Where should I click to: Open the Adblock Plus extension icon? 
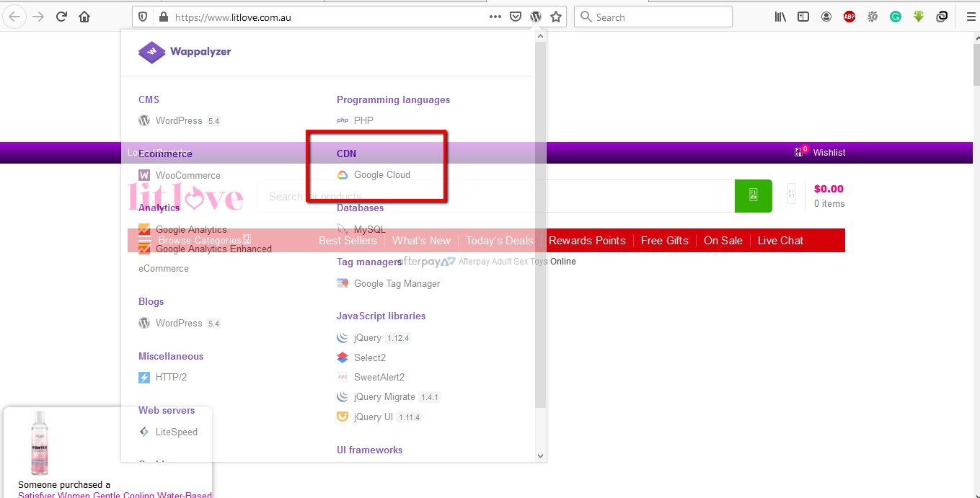[849, 17]
